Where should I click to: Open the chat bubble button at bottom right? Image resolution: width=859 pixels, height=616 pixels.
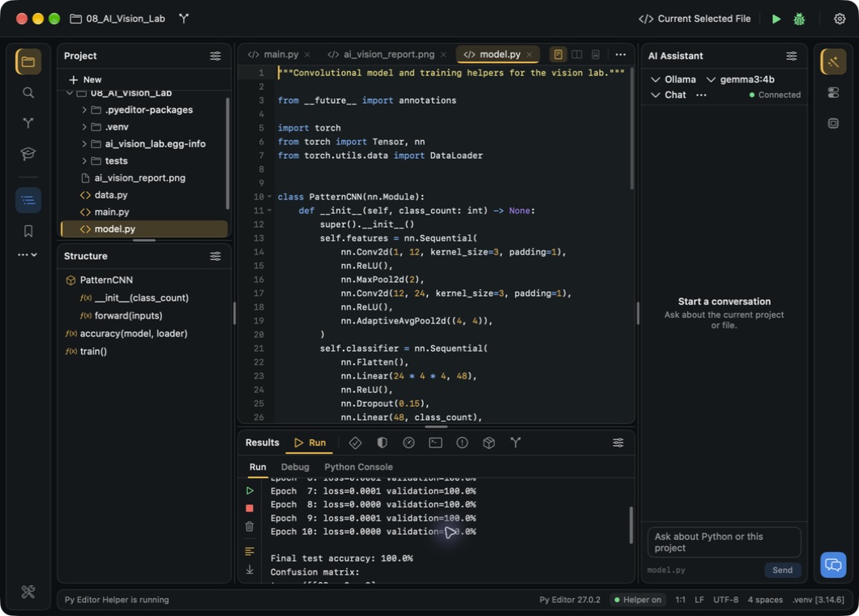coord(833,564)
